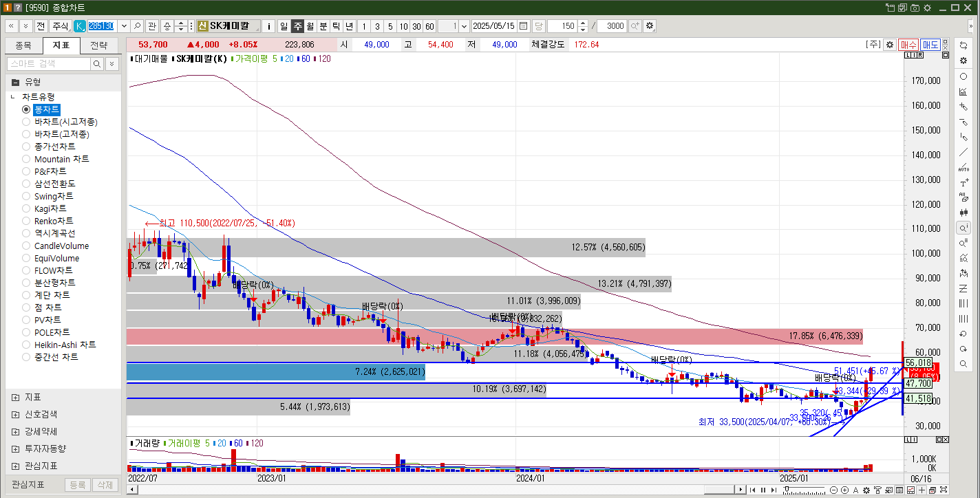Increase bar count 150 stepper up
The image size is (980, 498).
pyautogui.click(x=584, y=23)
